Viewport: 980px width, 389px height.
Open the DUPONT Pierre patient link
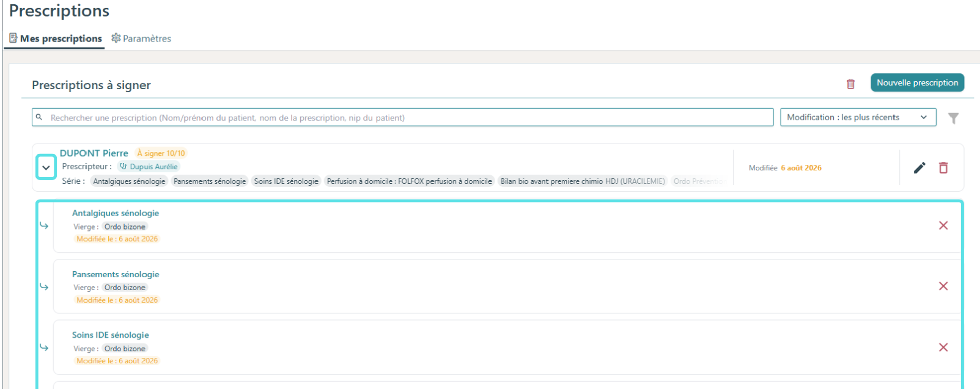94,153
